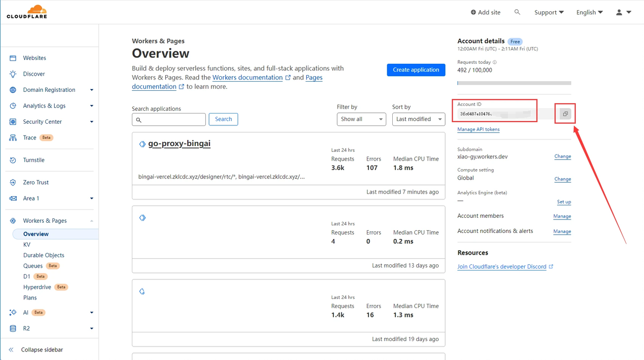Open D1 in the sidebar
This screenshot has width=644, height=360.
click(x=26, y=277)
